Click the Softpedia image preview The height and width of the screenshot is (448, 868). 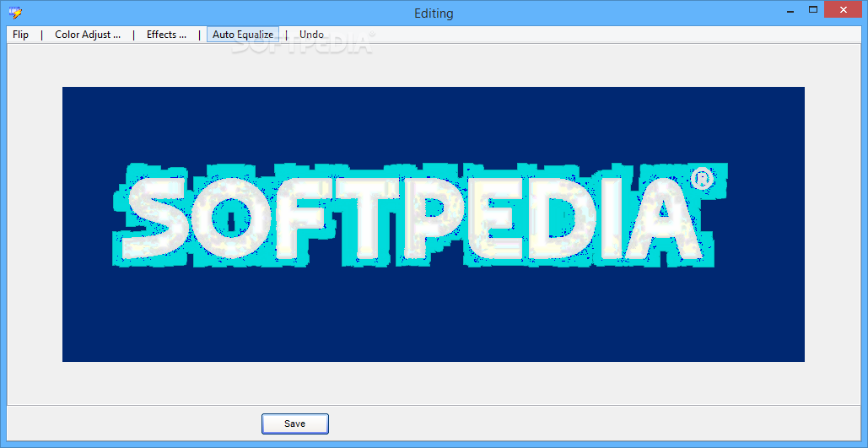tap(434, 224)
